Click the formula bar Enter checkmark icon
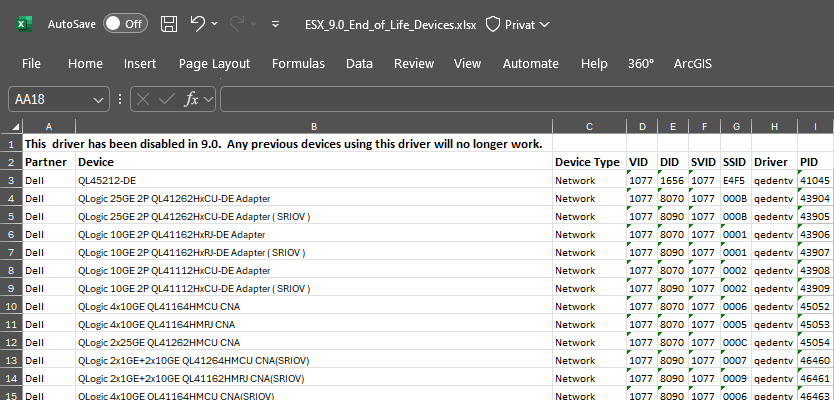Viewport: 834px width, 400px height. coord(167,99)
